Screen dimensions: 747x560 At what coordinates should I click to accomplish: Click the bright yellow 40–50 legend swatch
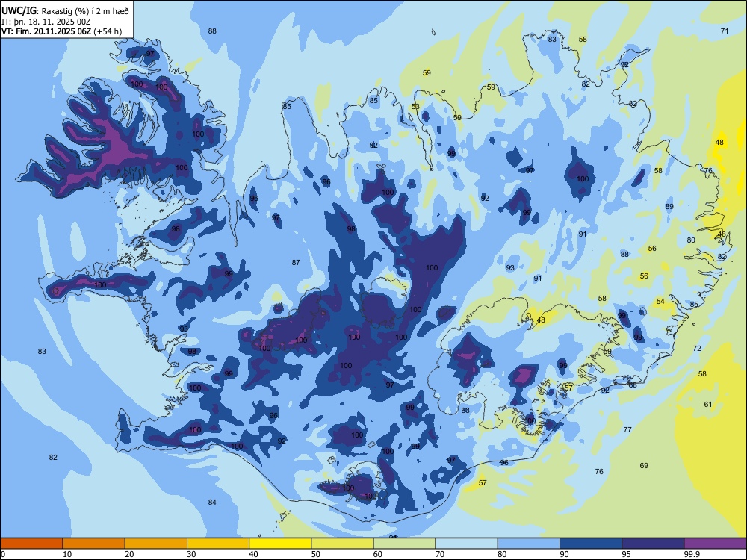tap(280, 544)
